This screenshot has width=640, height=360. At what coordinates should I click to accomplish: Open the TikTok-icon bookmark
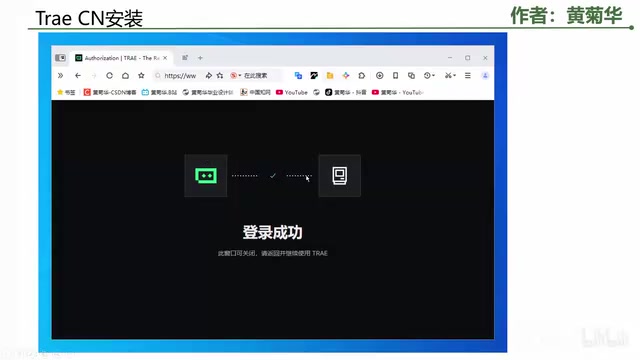click(x=346, y=93)
